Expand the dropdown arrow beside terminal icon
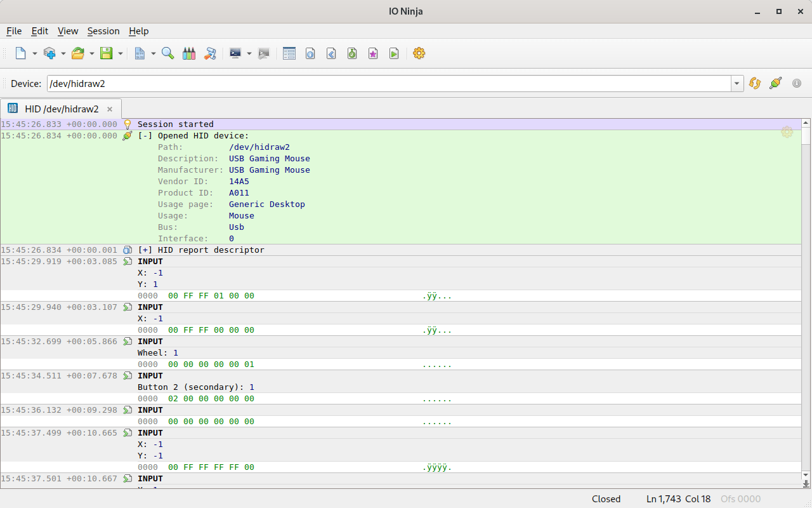The image size is (812, 508). (249, 53)
